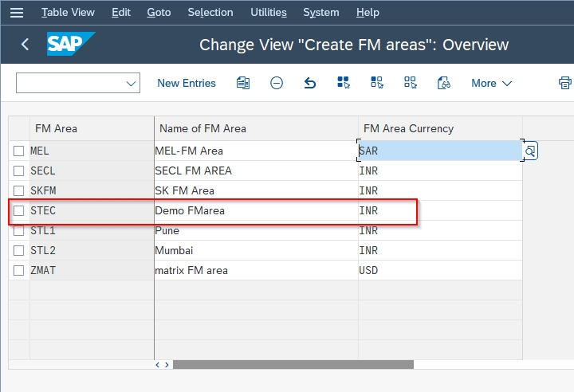Viewport: 574px width, 392px height.
Task: Click the Demo FMarea name field
Action: [255, 211]
